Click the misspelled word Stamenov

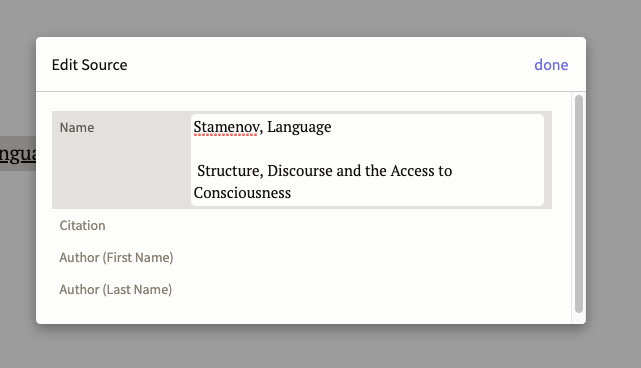tap(226, 127)
